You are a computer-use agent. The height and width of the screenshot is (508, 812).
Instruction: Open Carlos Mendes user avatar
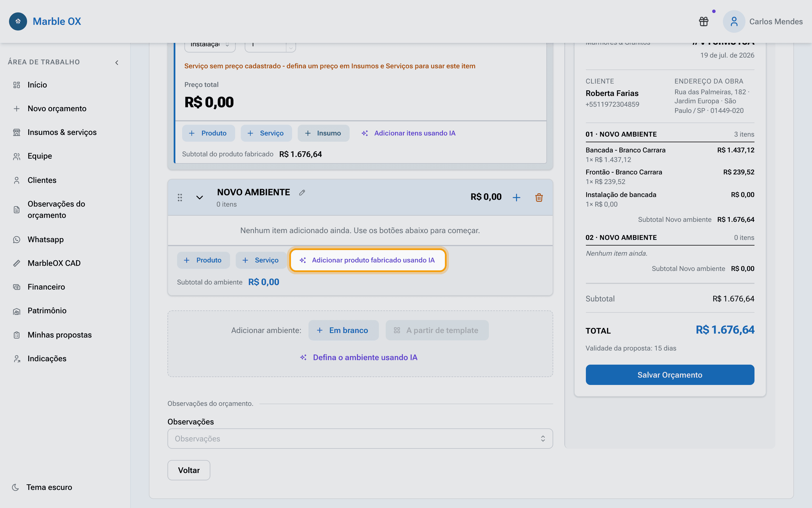(734, 21)
